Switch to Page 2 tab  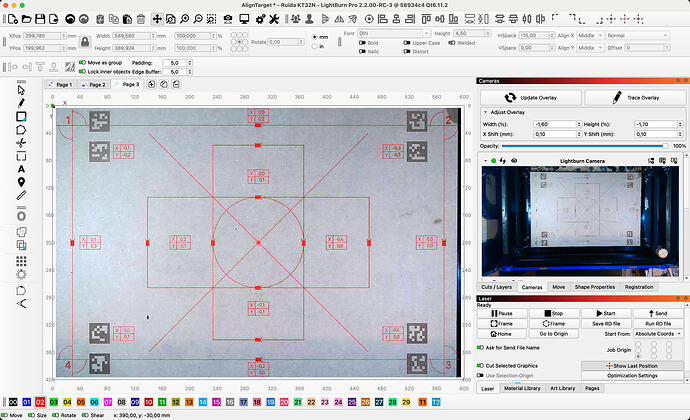(94, 85)
